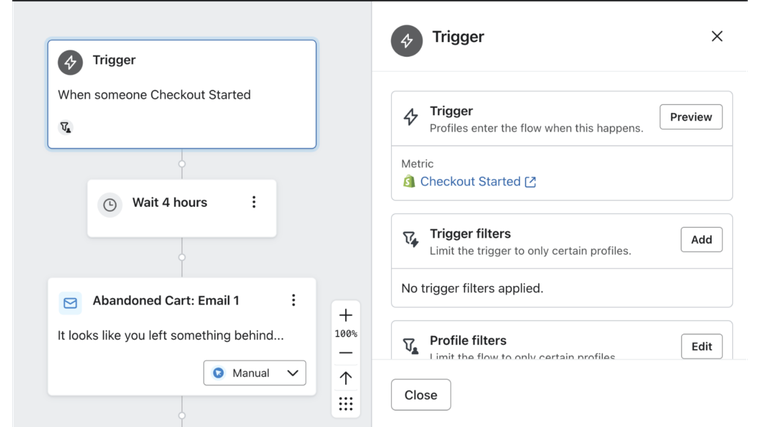
Task: Click the lightning bolt icon on Trigger node
Action: coord(70,62)
